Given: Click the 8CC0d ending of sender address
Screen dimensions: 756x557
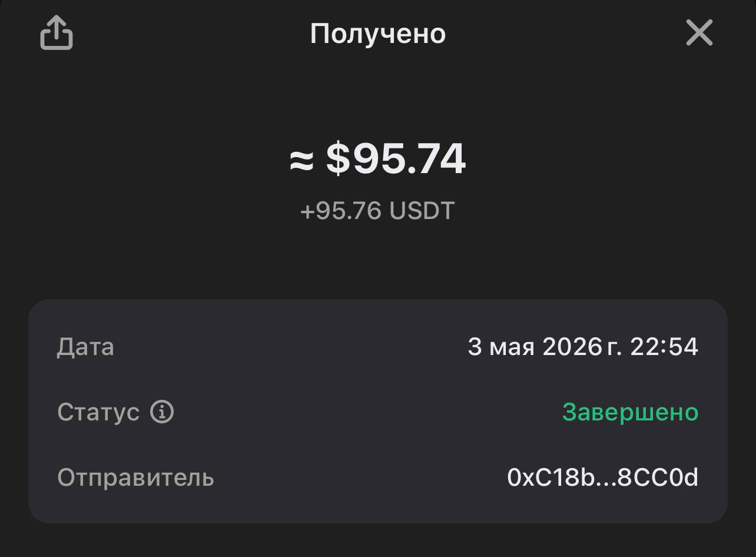Looking at the screenshot, I should tap(658, 478).
